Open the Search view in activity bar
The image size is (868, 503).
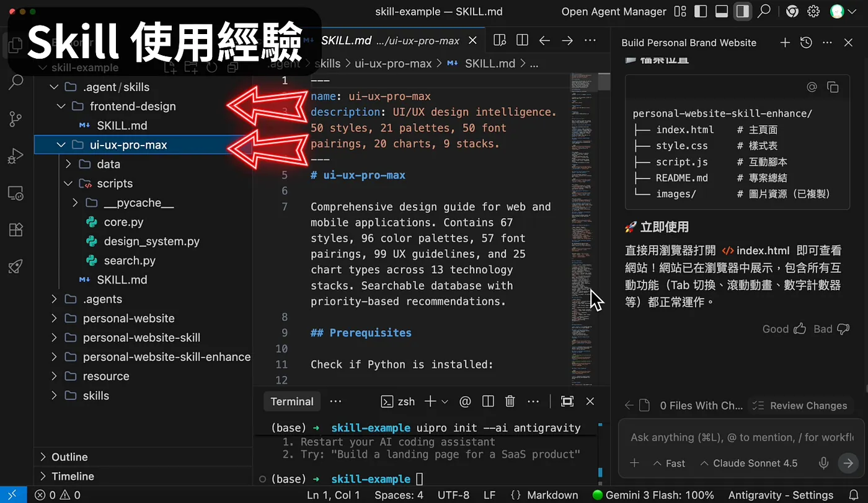[16, 82]
